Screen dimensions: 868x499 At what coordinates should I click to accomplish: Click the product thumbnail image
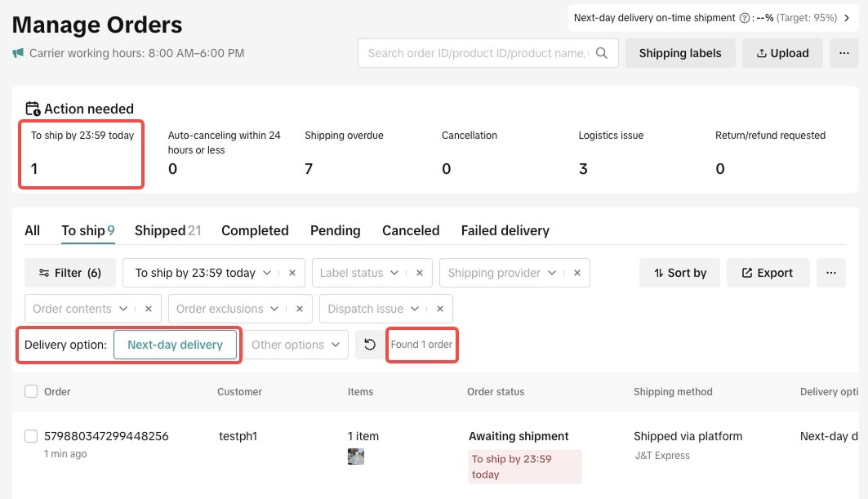tap(356, 457)
